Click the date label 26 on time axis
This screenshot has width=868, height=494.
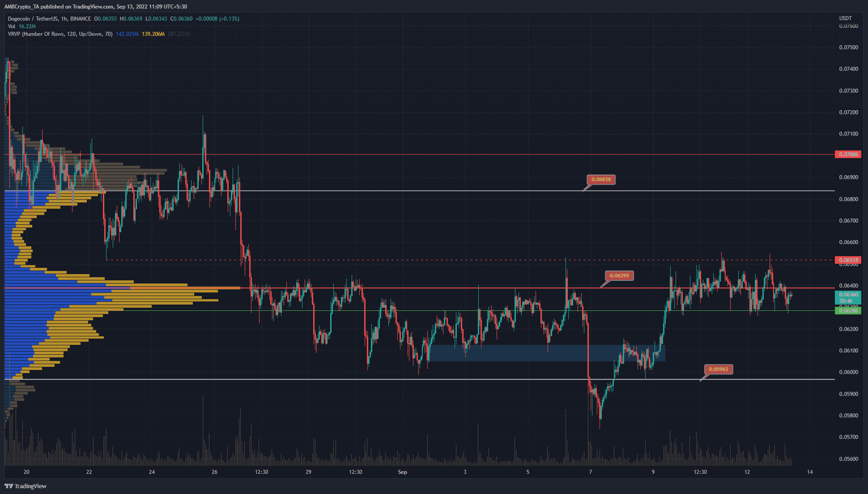214,472
